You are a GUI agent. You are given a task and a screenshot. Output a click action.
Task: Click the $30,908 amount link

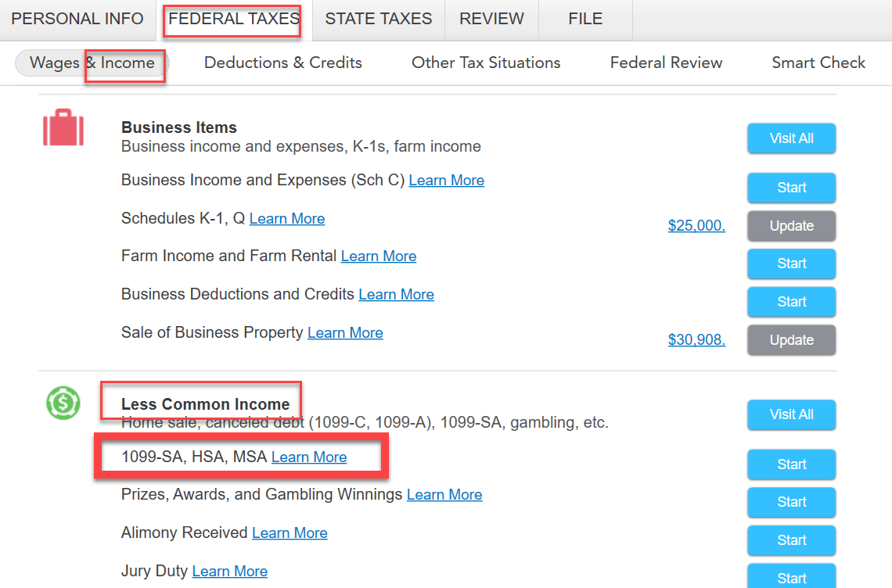coord(696,340)
